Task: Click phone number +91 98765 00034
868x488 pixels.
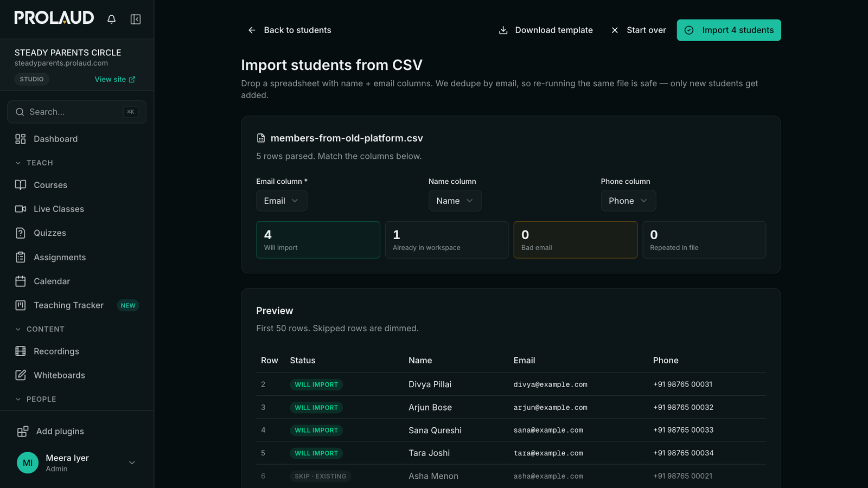Action: point(684,453)
